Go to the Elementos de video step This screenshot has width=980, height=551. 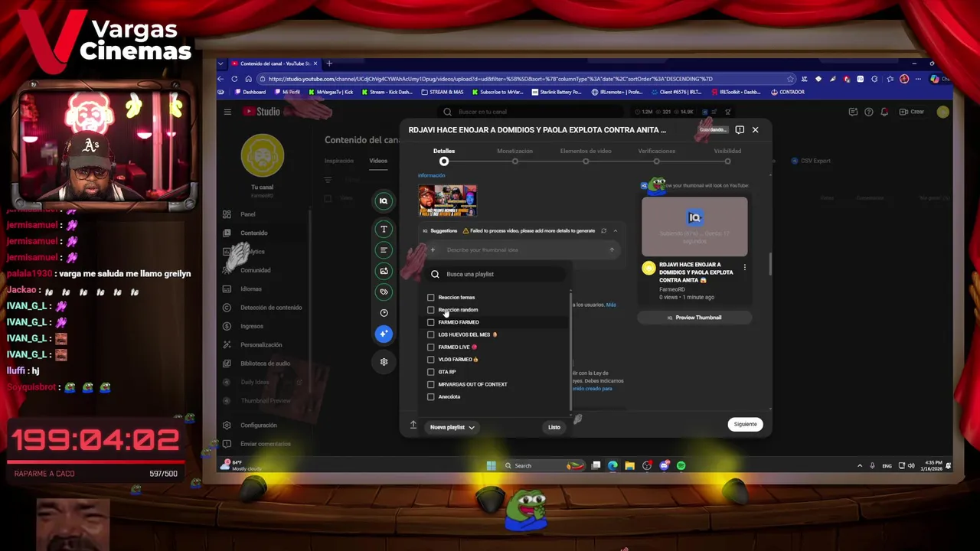point(586,155)
